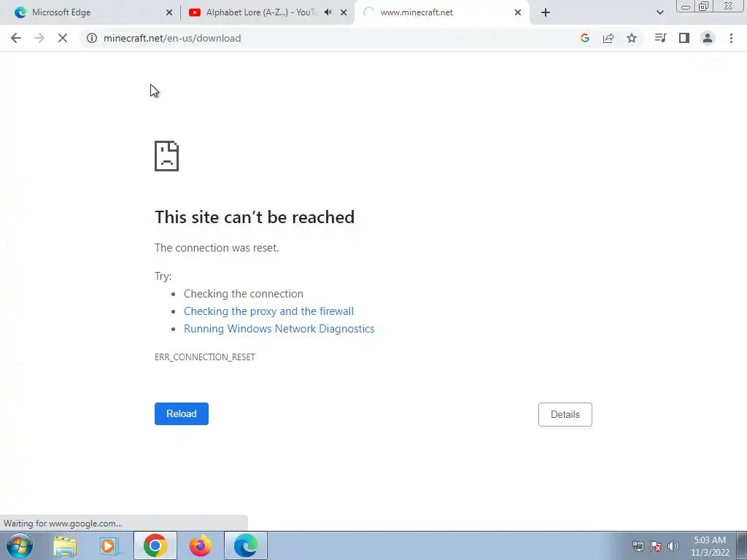This screenshot has width=747, height=560.
Task: Open Windows Media Player taskbar icon
Action: coord(109,545)
